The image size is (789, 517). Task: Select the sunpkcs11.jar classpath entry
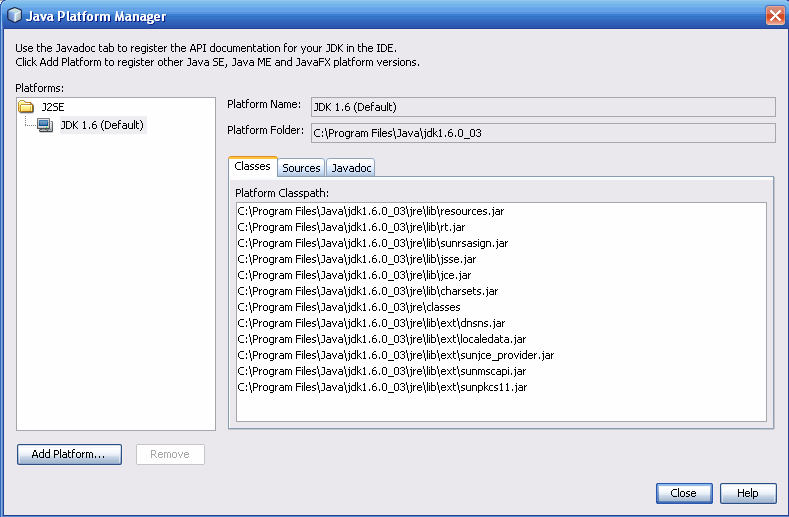click(x=382, y=387)
